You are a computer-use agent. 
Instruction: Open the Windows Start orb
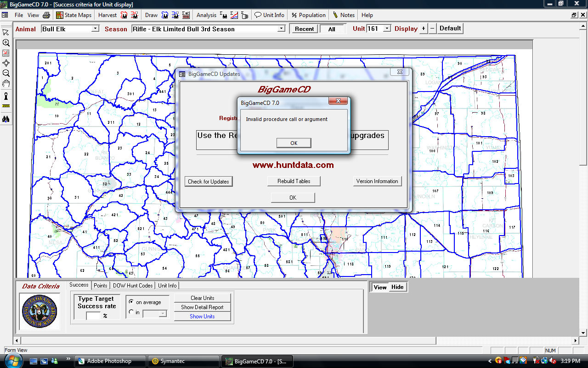pyautogui.click(x=14, y=360)
